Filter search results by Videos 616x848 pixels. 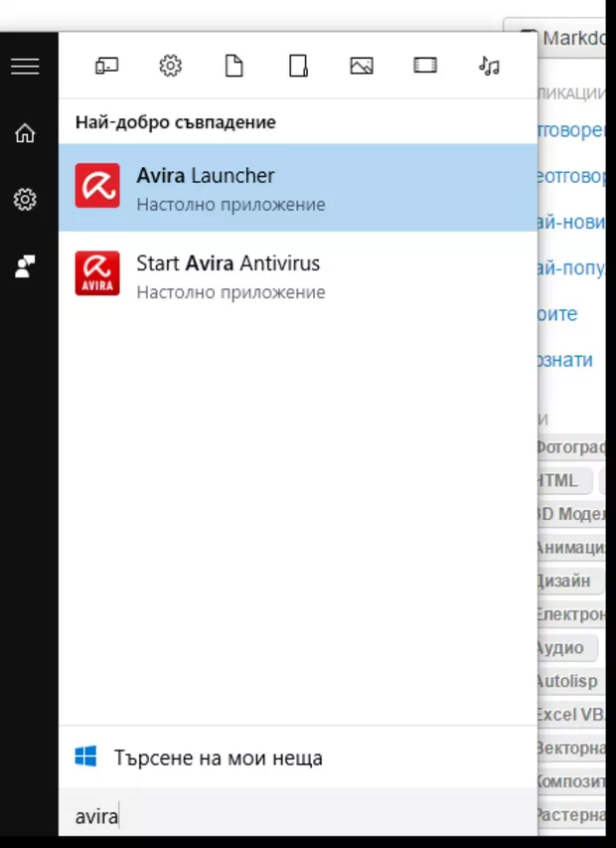[425, 66]
